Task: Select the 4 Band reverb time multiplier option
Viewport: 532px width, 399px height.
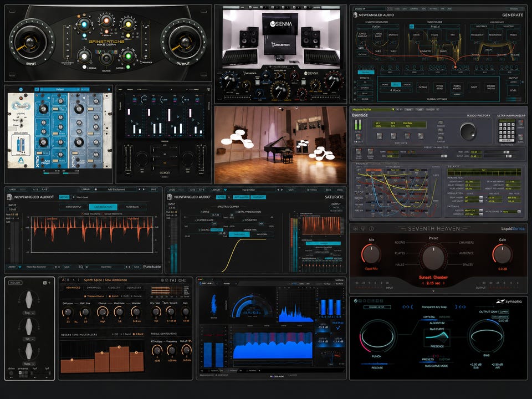Action: click(x=139, y=334)
